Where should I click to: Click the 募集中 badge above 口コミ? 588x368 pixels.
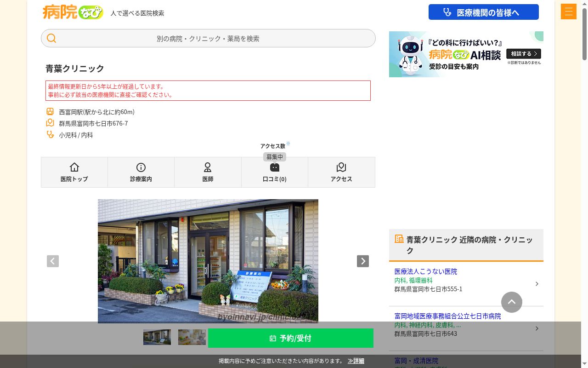point(275,157)
